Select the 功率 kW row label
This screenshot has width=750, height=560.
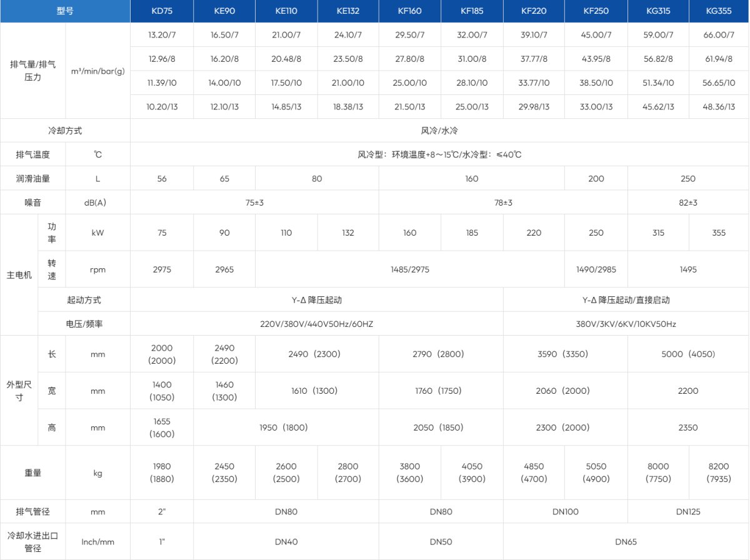(51, 232)
